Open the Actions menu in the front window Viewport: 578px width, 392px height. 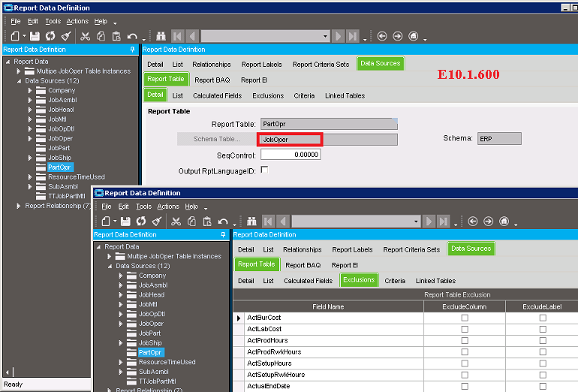(167, 207)
